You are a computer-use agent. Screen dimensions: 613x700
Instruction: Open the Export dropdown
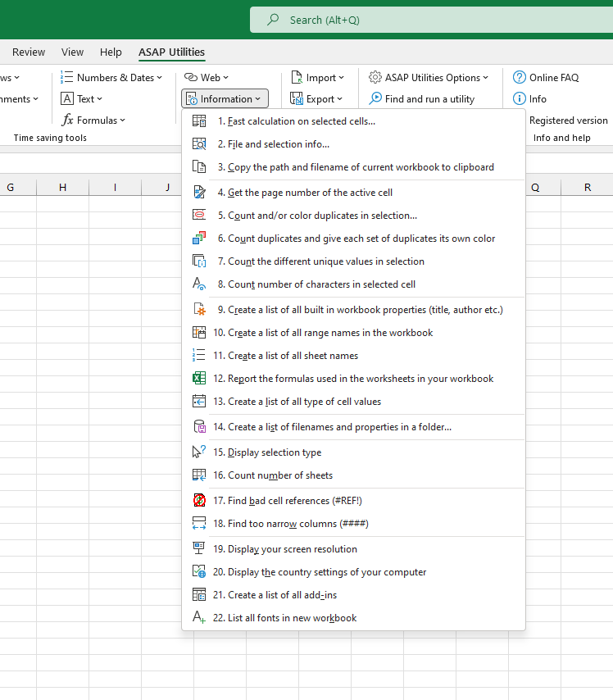(316, 98)
